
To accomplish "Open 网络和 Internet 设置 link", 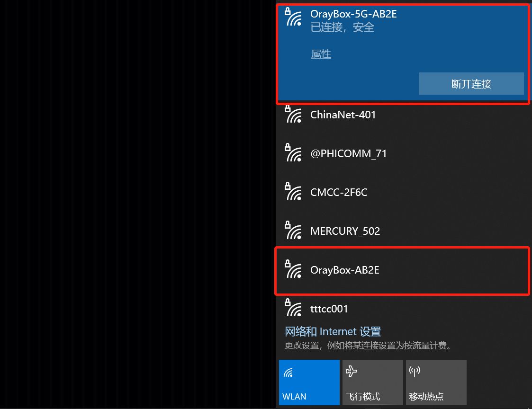I will (x=333, y=331).
